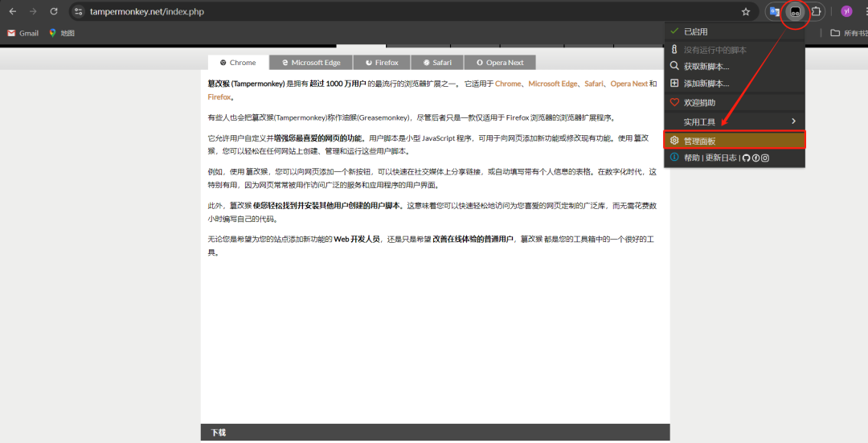Focus the address bar showing tampermonkey.net/index.php
868x443 pixels.
[412, 11]
